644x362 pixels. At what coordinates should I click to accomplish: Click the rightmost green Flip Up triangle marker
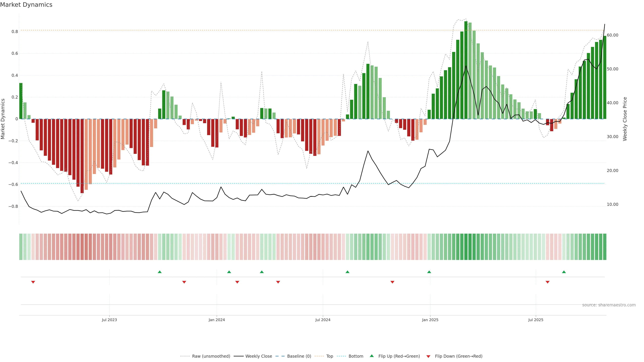pyautogui.click(x=564, y=272)
